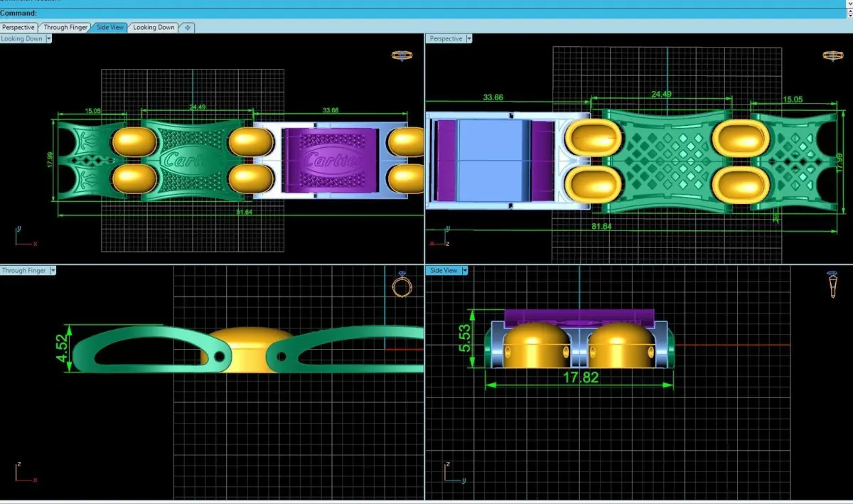
Task: Click the ring icon in Through Finger viewport
Action: tap(402, 285)
